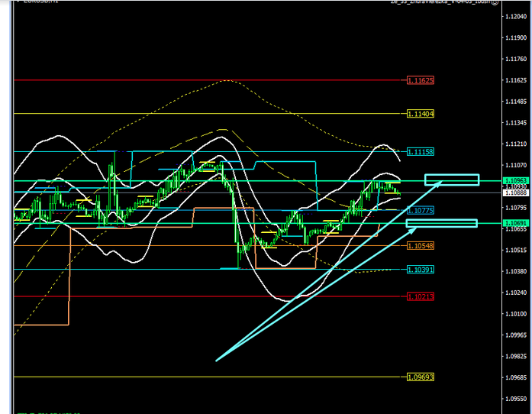Click the yellow 1.09693 price label
The width and height of the screenshot is (532, 414).
pyautogui.click(x=420, y=377)
